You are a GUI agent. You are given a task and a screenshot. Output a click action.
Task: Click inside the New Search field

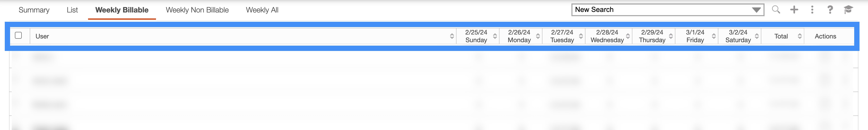pyautogui.click(x=657, y=10)
